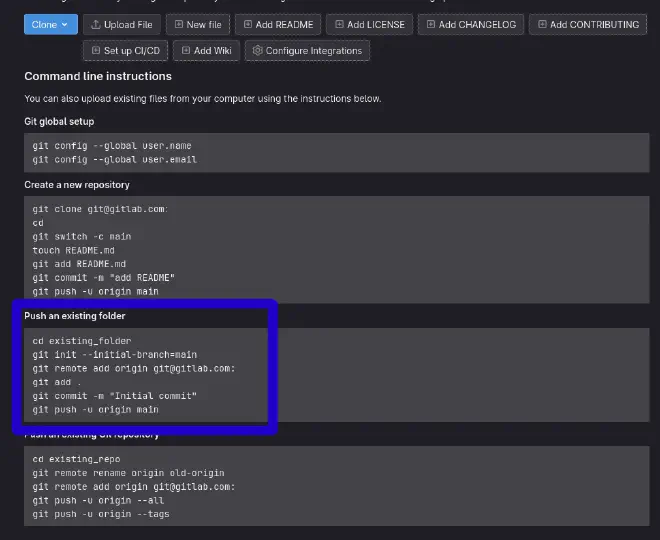
Task: Click the gear icon in Configure Integrations
Action: (x=257, y=51)
